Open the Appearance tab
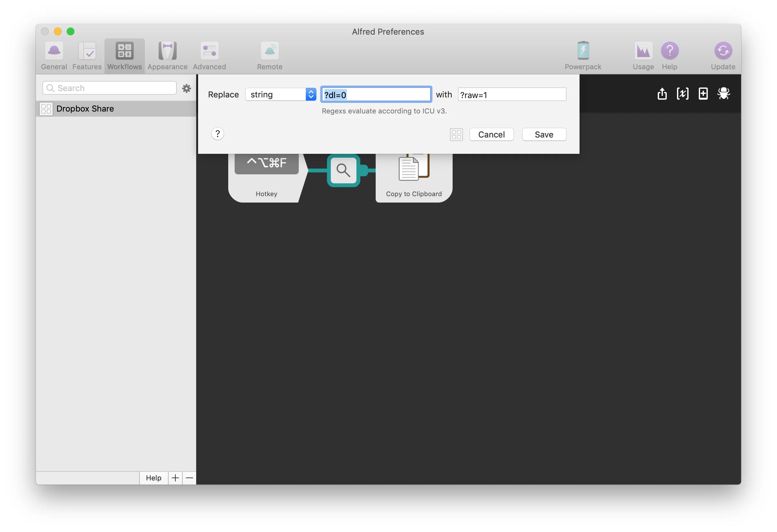777x532 pixels. click(x=167, y=56)
